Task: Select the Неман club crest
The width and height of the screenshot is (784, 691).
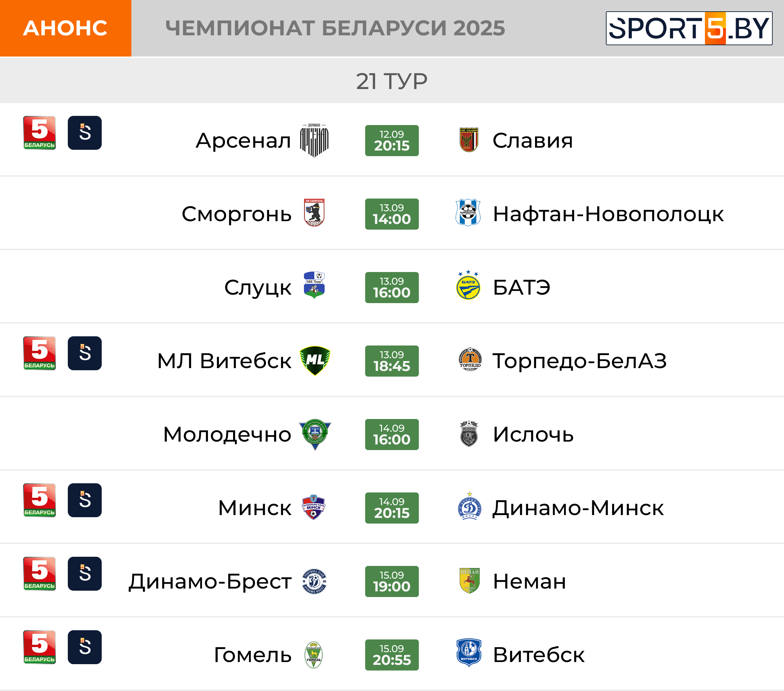Action: tap(469, 581)
